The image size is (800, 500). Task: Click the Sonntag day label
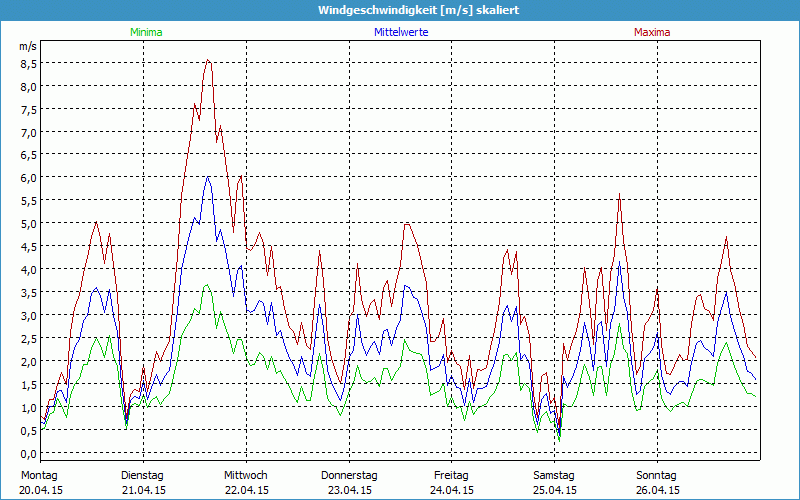(656, 476)
